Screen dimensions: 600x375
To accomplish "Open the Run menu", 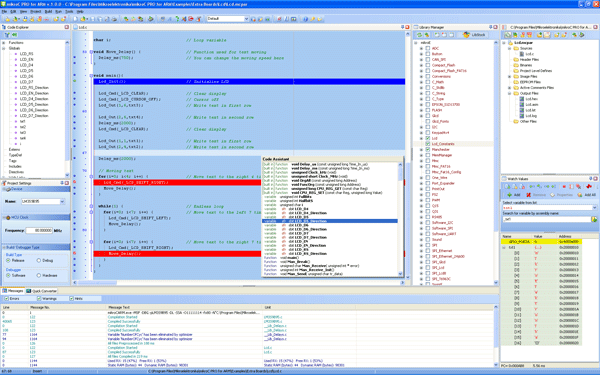I will point(59,11).
